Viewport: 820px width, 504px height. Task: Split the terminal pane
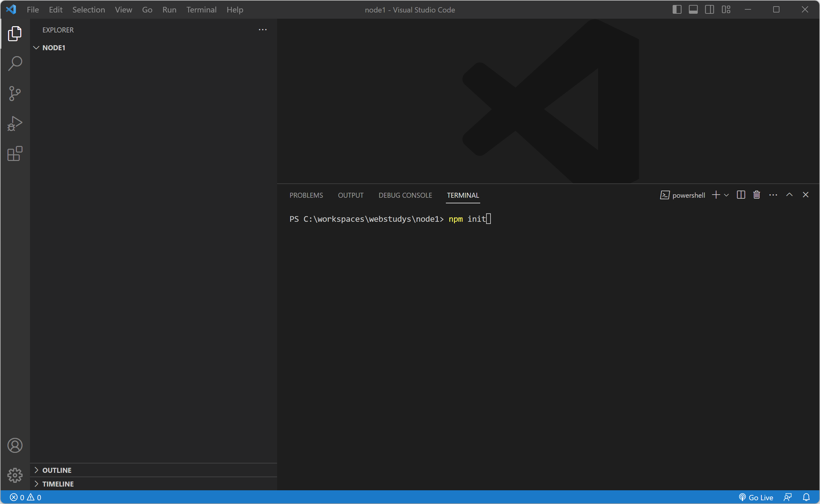(741, 195)
